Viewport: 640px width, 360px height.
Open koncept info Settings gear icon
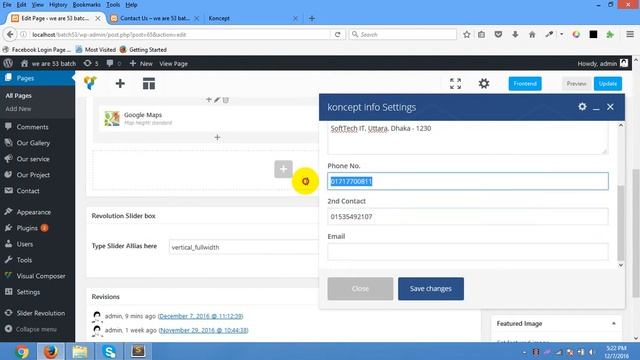[582, 107]
